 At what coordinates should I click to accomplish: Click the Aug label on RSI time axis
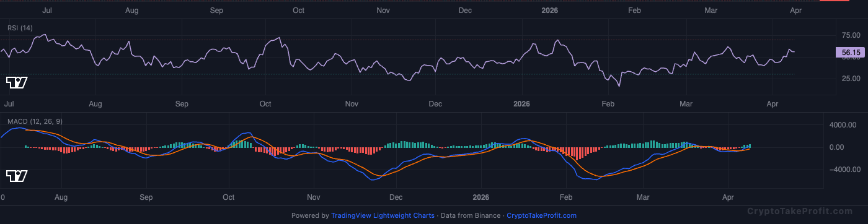point(95,104)
